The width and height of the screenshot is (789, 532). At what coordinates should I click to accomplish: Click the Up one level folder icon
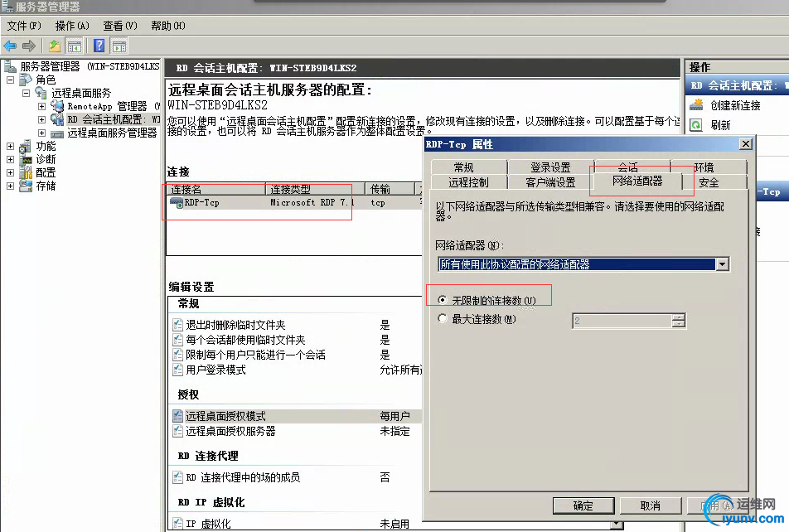click(55, 46)
